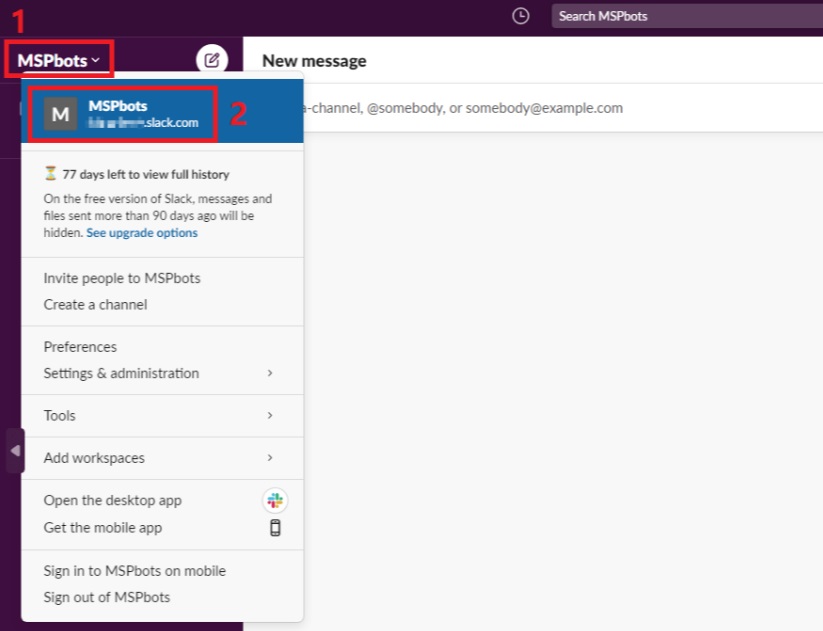This screenshot has height=631, width=823.
Task: Select Sign out of MSPbots
Action: click(162, 597)
